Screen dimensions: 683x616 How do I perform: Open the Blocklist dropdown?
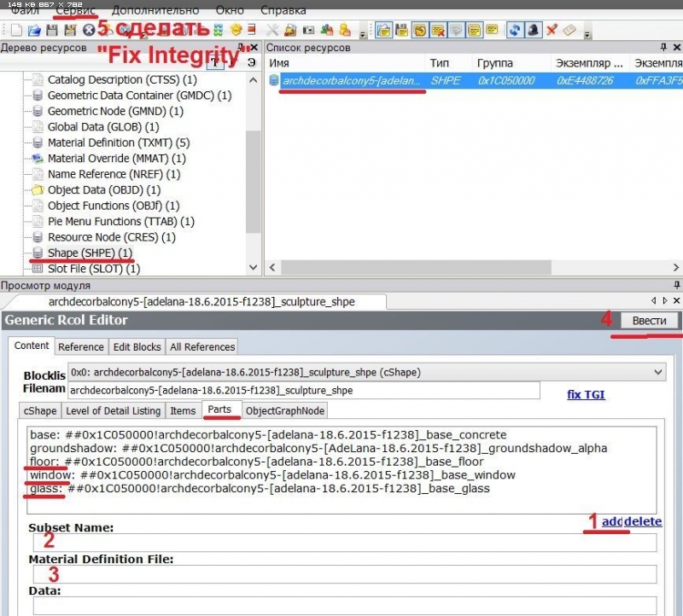click(x=657, y=372)
